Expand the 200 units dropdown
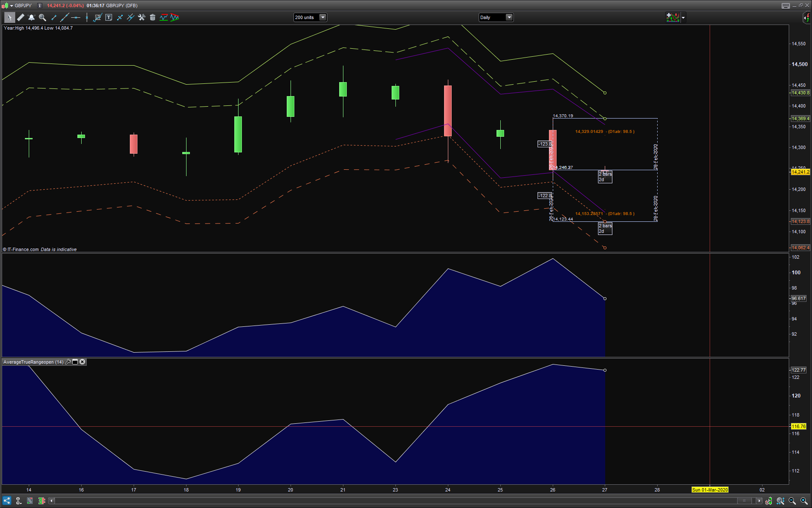 pyautogui.click(x=323, y=17)
